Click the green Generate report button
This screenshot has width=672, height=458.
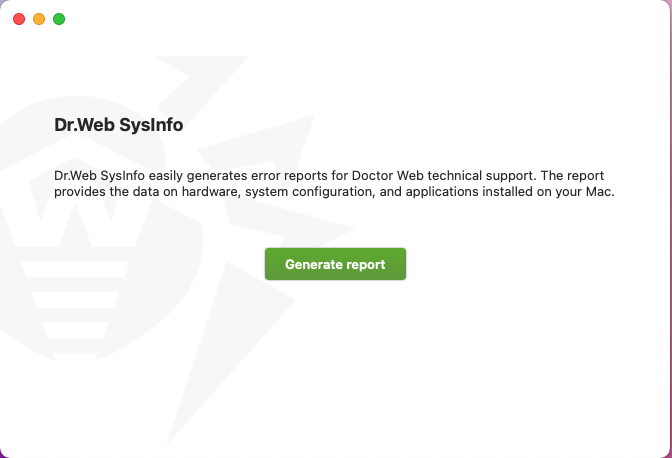coord(335,264)
